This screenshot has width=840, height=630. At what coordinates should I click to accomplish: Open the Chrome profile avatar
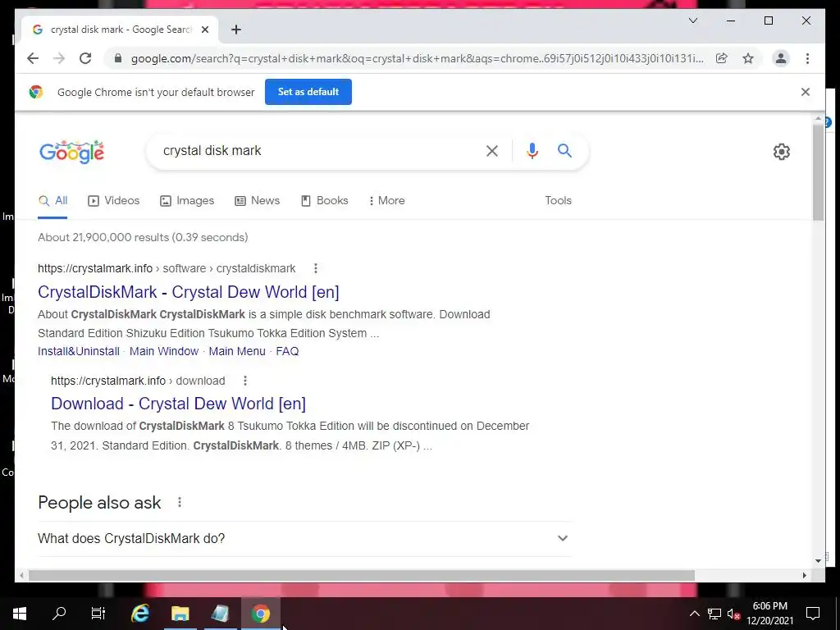coord(781,58)
